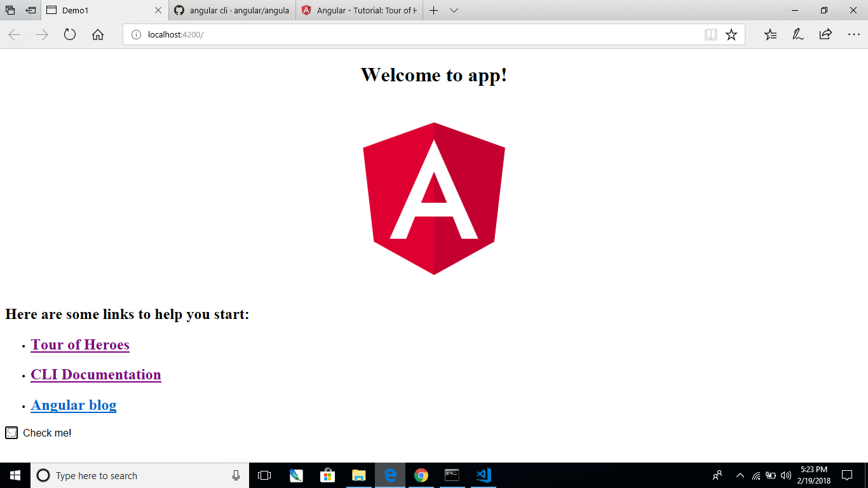
Task: Click the battery power tray icon
Action: tap(771, 475)
